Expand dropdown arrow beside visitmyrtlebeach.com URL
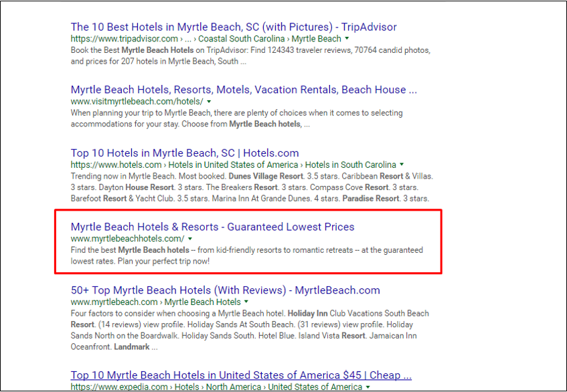The height and width of the screenshot is (392, 567). pos(209,102)
